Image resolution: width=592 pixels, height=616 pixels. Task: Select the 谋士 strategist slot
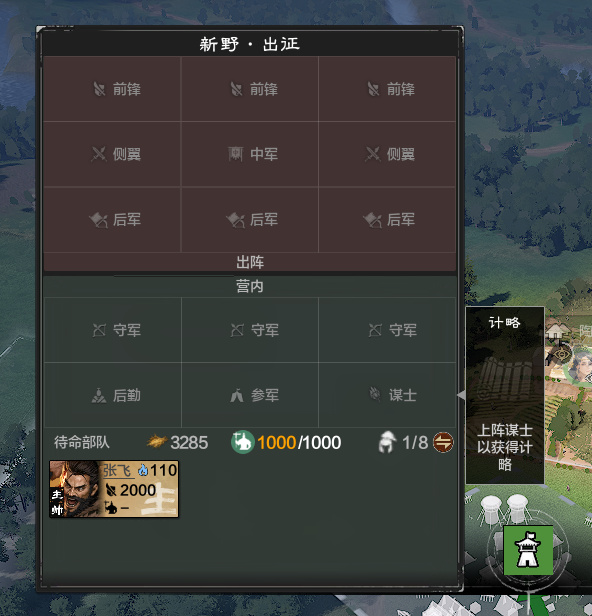tap(387, 395)
